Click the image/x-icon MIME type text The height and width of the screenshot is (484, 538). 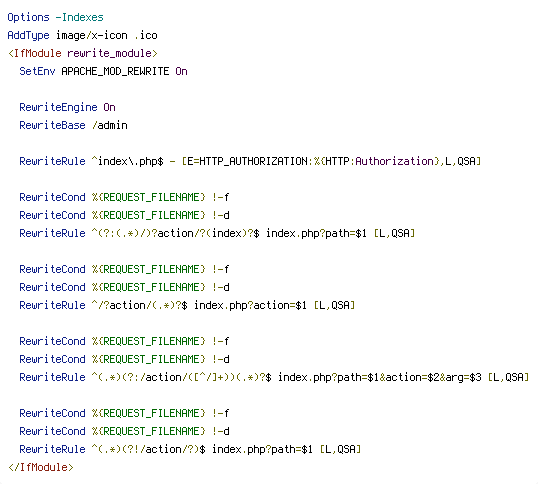coord(92,35)
